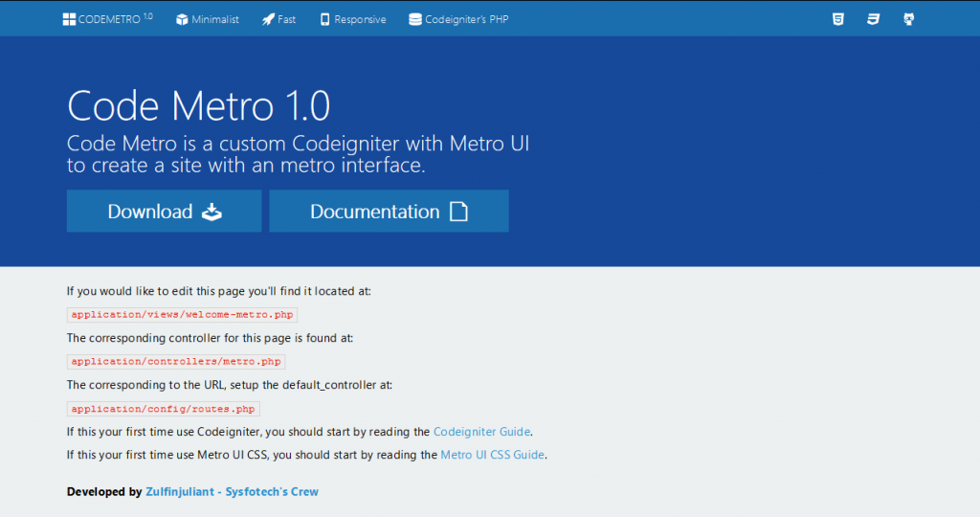Click 'setup the default_controller at' text
The image size is (980, 517).
[x=311, y=385]
